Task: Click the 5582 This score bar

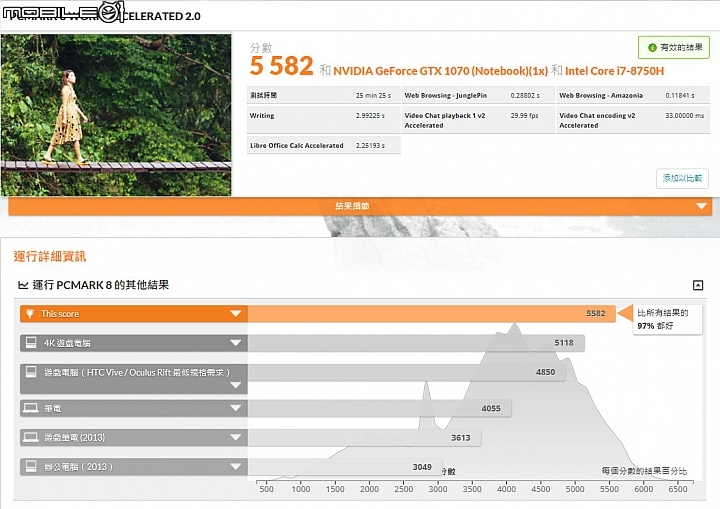Action: (x=432, y=314)
